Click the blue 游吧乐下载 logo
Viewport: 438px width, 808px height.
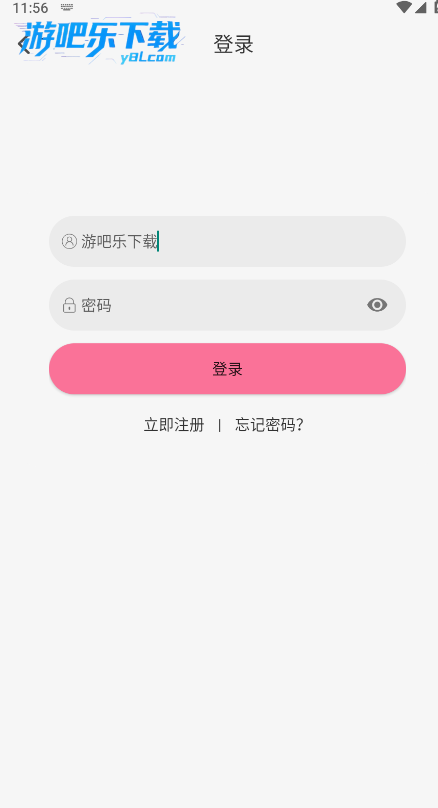click(x=100, y=39)
